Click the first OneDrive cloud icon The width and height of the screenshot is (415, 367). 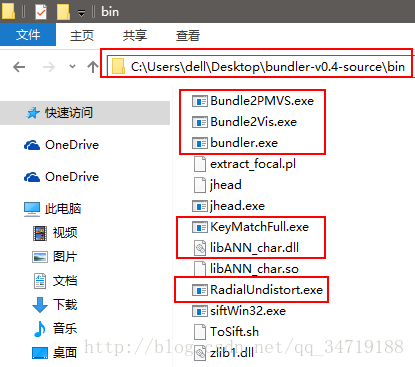(x=32, y=145)
